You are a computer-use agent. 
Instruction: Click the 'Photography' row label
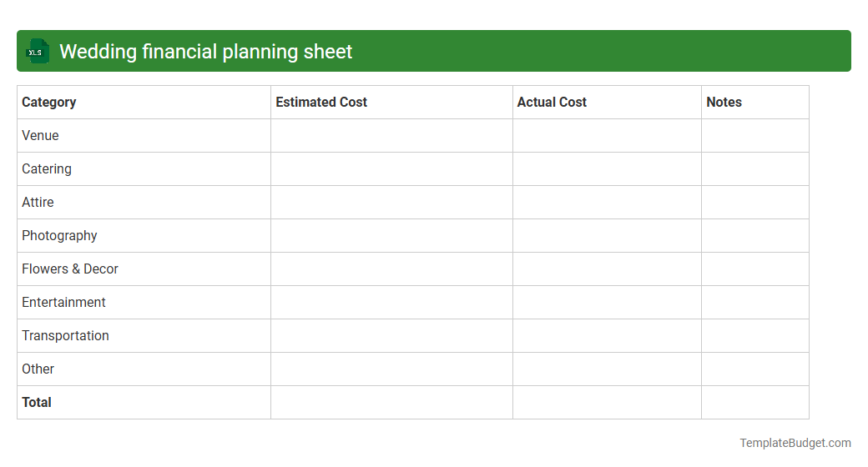59,236
